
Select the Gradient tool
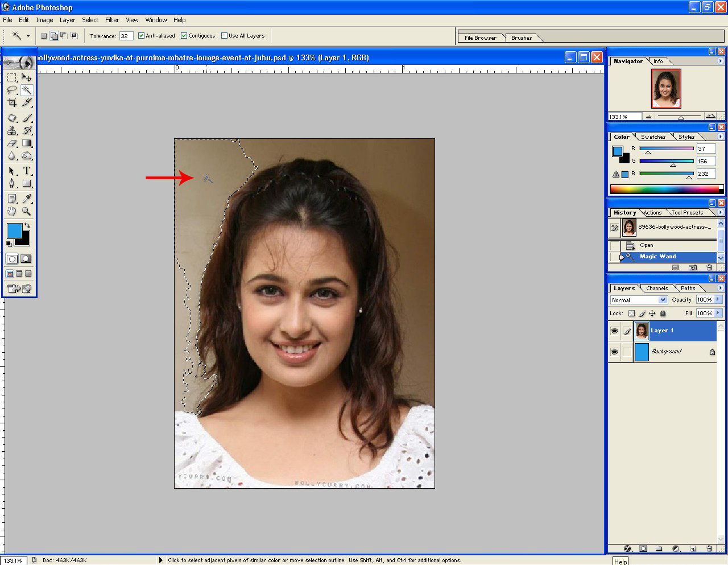point(27,143)
